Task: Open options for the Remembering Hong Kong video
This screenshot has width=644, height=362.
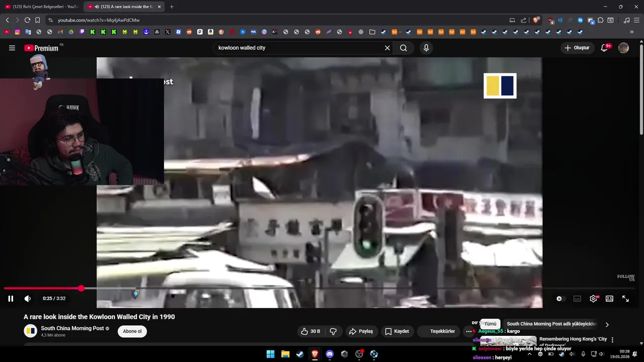Action: (x=612, y=340)
